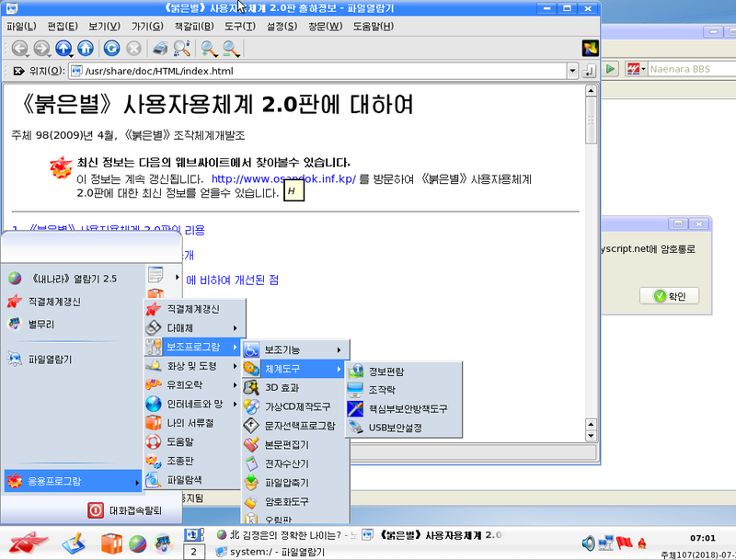Click 확인 button in background dialog
This screenshot has height=560, width=736.
[x=669, y=296]
